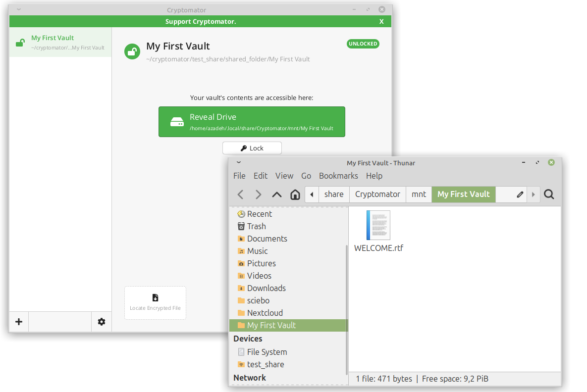Click the Reveal Drive button
Viewport: 587px width, 392px height.
click(252, 122)
